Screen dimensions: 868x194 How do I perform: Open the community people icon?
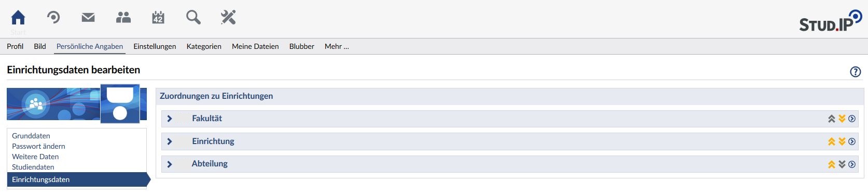coord(123,18)
